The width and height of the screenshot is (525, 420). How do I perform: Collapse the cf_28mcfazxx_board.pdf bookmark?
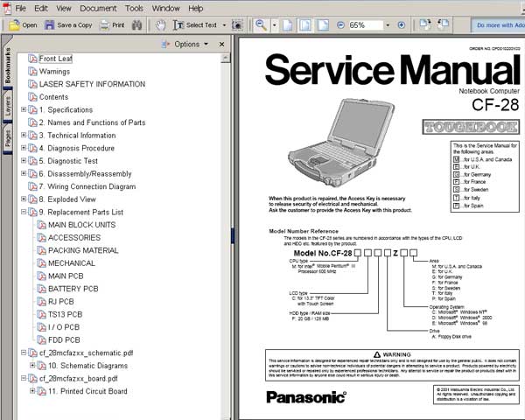24,378
